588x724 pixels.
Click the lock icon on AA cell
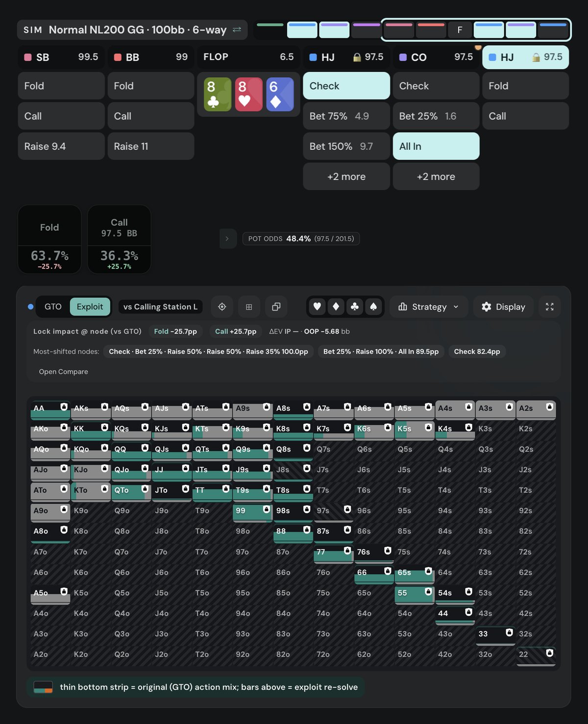64,407
